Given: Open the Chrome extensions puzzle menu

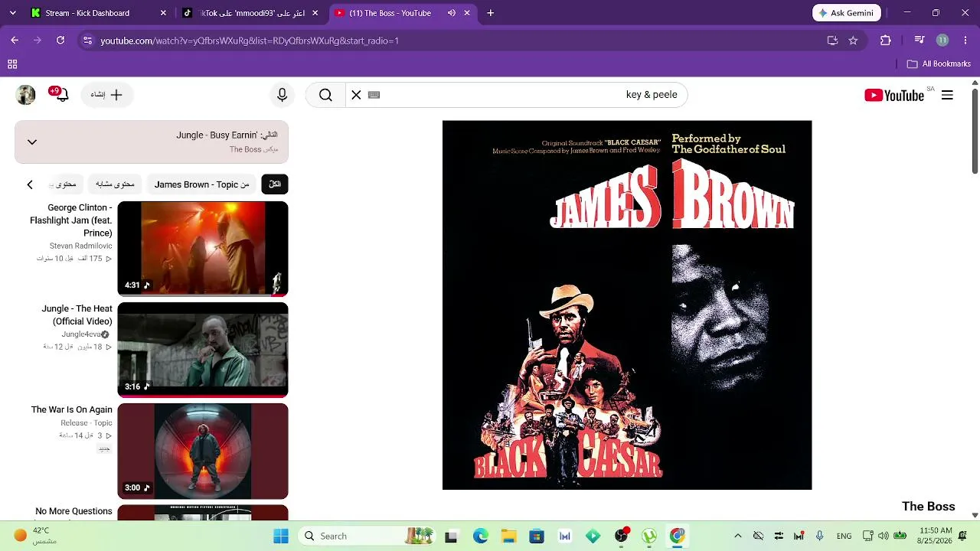Looking at the screenshot, I should tap(886, 41).
